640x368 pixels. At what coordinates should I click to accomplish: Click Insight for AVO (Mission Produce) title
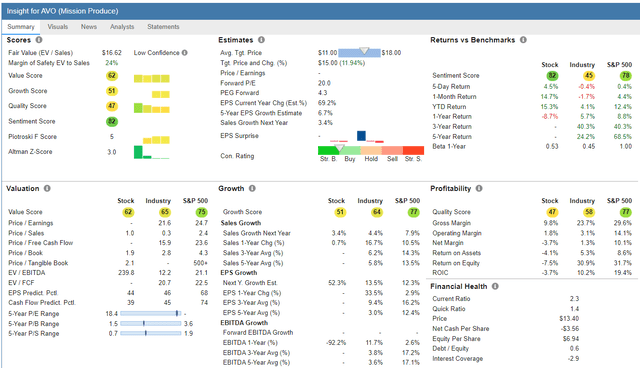click(x=62, y=11)
